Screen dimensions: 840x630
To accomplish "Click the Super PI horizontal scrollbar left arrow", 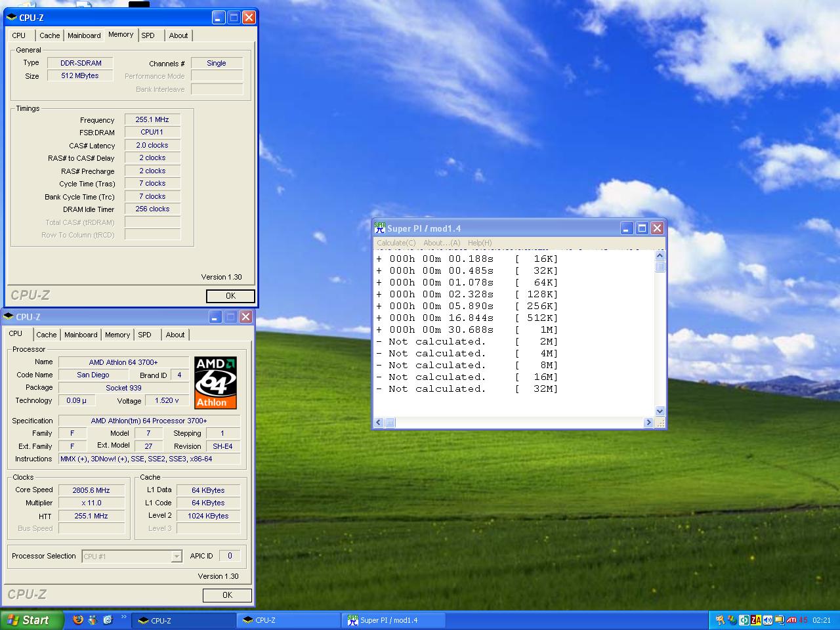I will click(x=379, y=423).
